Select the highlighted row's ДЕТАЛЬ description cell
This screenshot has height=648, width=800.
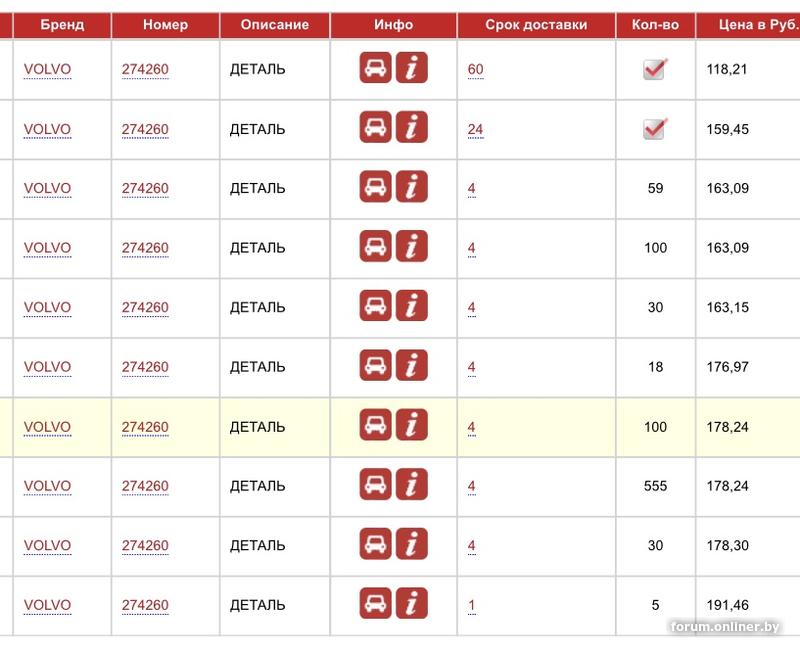258,427
